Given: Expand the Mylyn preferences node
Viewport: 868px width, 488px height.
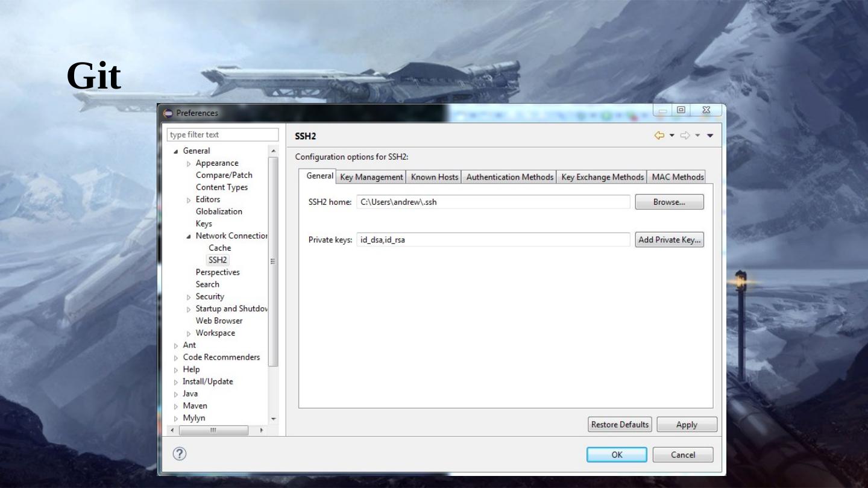Looking at the screenshot, I should (176, 418).
